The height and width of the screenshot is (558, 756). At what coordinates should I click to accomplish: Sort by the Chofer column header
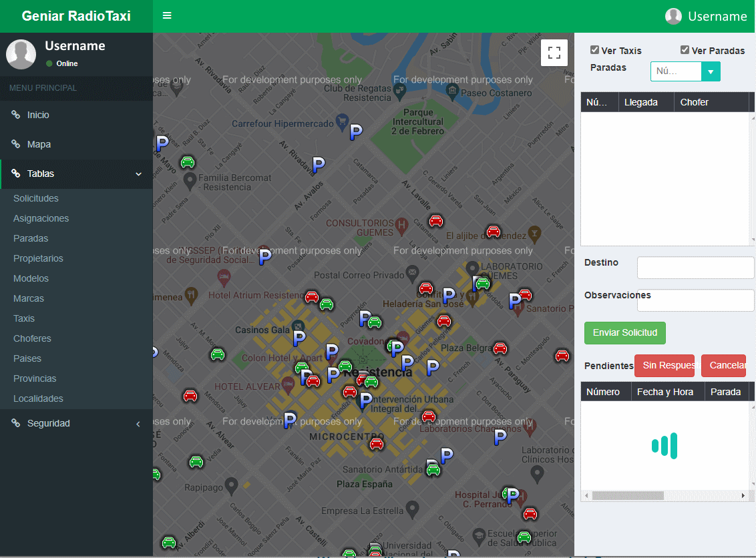(x=711, y=102)
